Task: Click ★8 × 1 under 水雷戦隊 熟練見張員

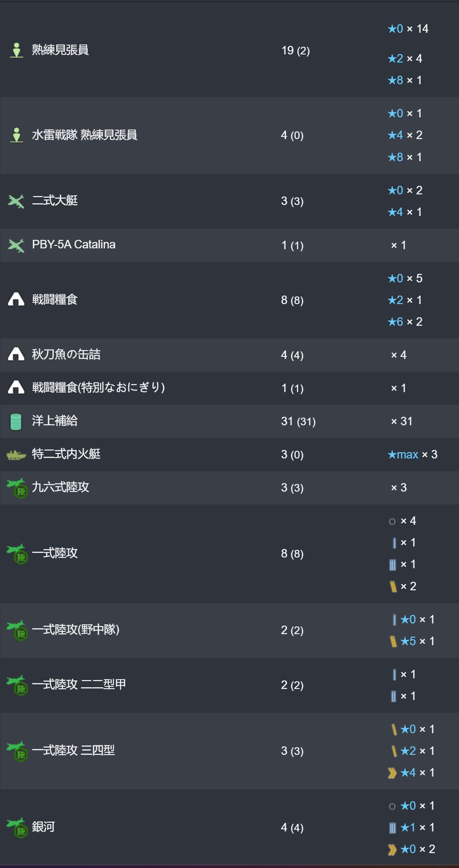Action: 405,157
